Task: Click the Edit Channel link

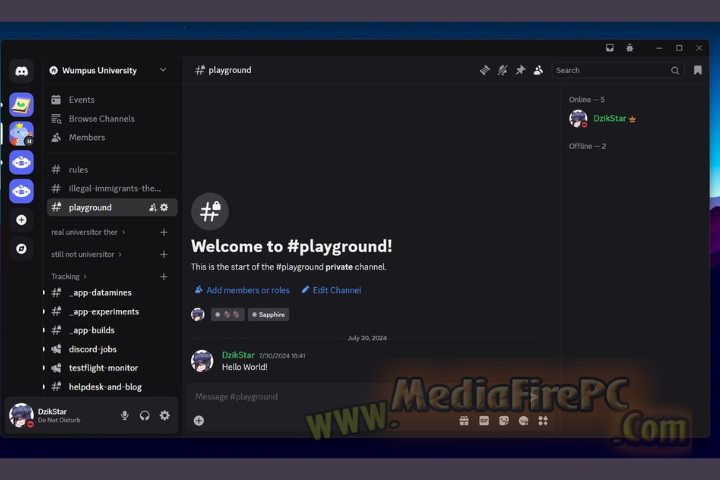Action: [332, 290]
